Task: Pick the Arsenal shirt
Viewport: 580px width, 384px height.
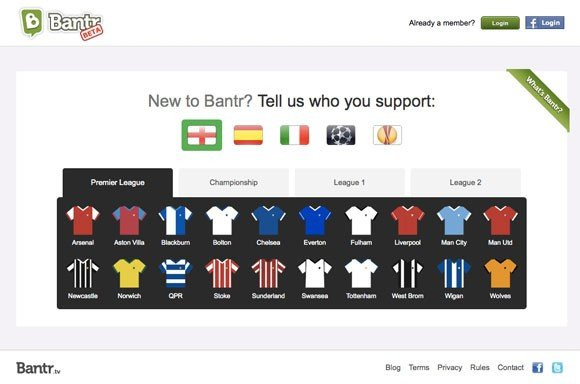Action: click(83, 221)
